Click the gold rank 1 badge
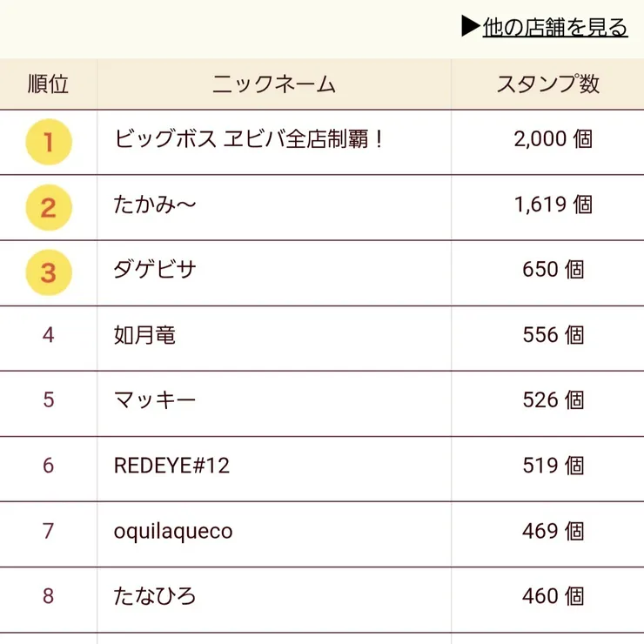The width and height of the screenshot is (644, 644). click(x=49, y=142)
